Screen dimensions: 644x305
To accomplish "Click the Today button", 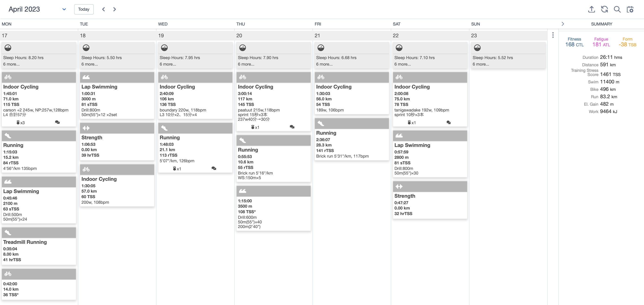I will 84,9.
